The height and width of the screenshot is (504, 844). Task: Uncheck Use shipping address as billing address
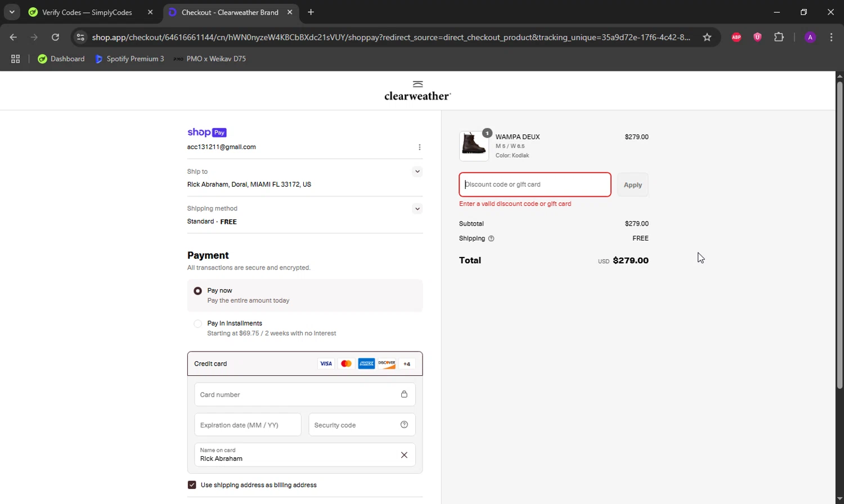click(192, 485)
